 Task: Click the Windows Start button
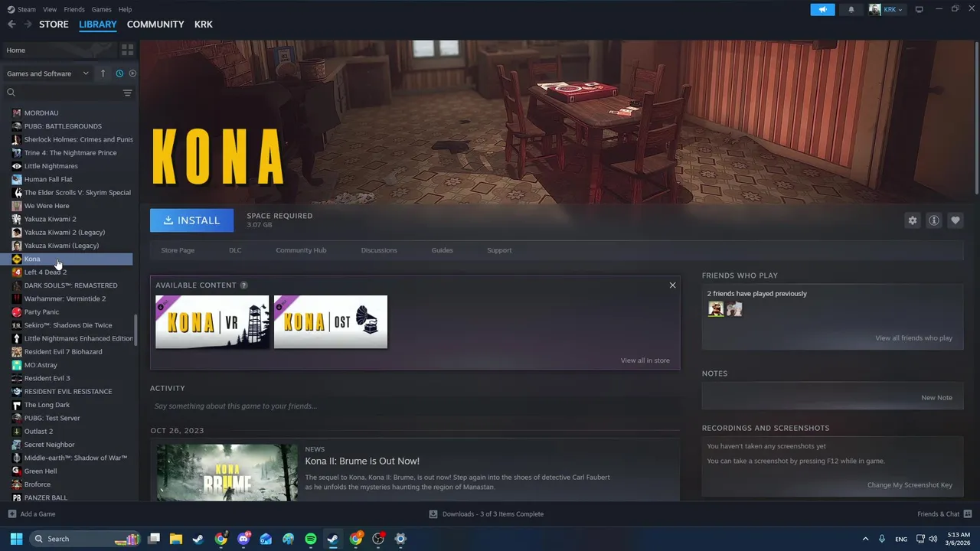tap(16, 539)
